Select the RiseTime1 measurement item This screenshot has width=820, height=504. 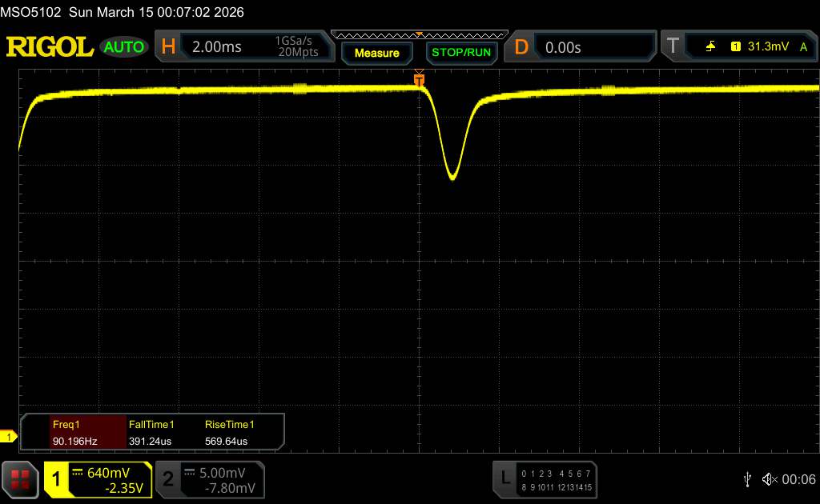tap(227, 433)
